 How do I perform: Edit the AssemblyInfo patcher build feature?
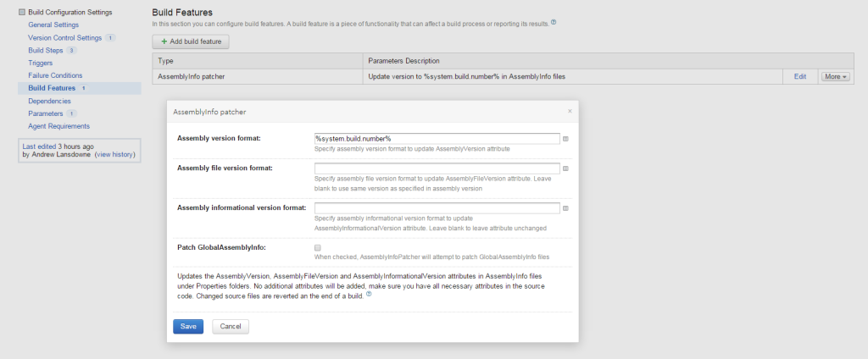tap(799, 76)
